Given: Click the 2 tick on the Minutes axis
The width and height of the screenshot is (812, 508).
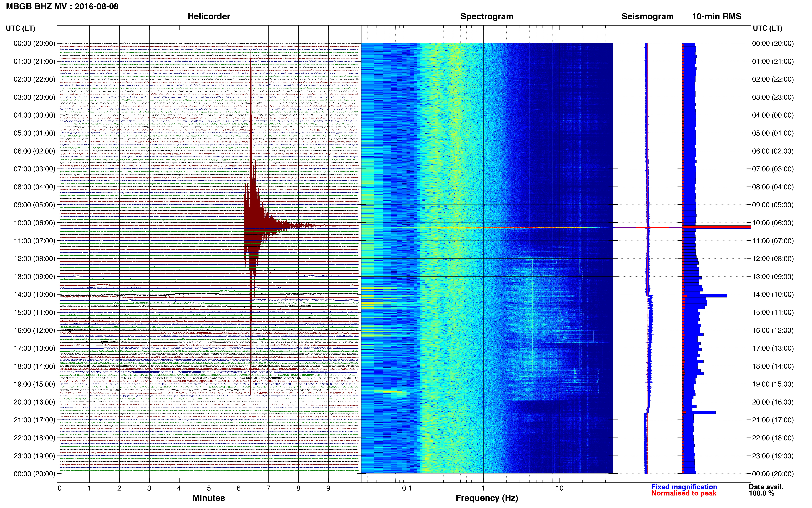Looking at the screenshot, I should [x=119, y=488].
